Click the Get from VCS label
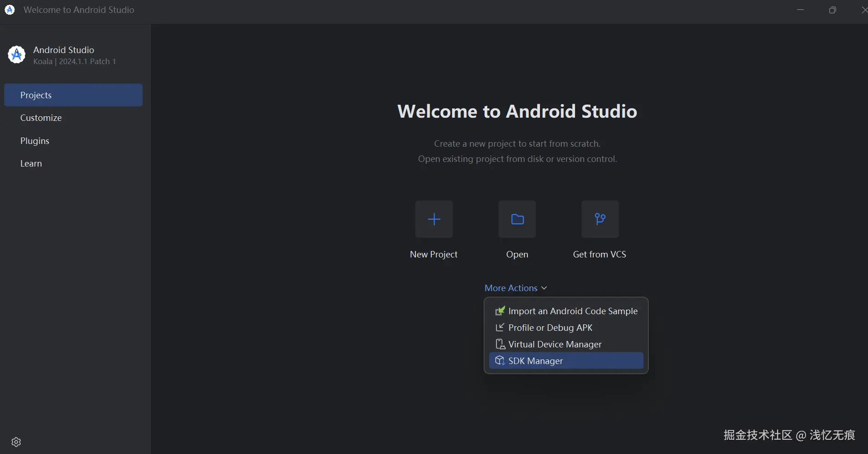868x454 pixels. pos(600,254)
